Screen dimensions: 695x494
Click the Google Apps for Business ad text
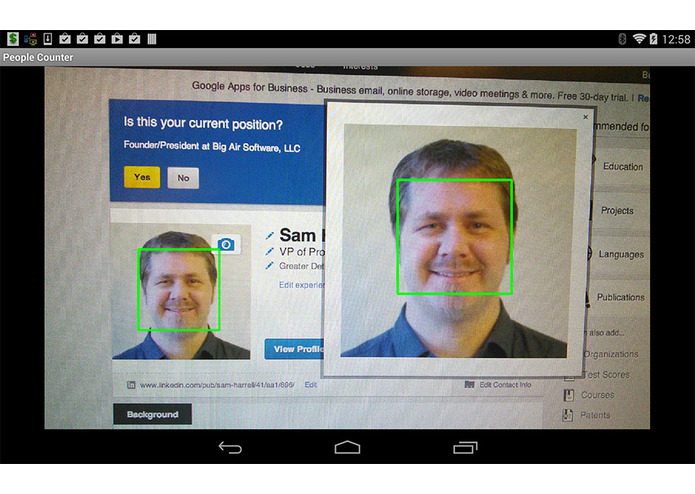[x=412, y=92]
